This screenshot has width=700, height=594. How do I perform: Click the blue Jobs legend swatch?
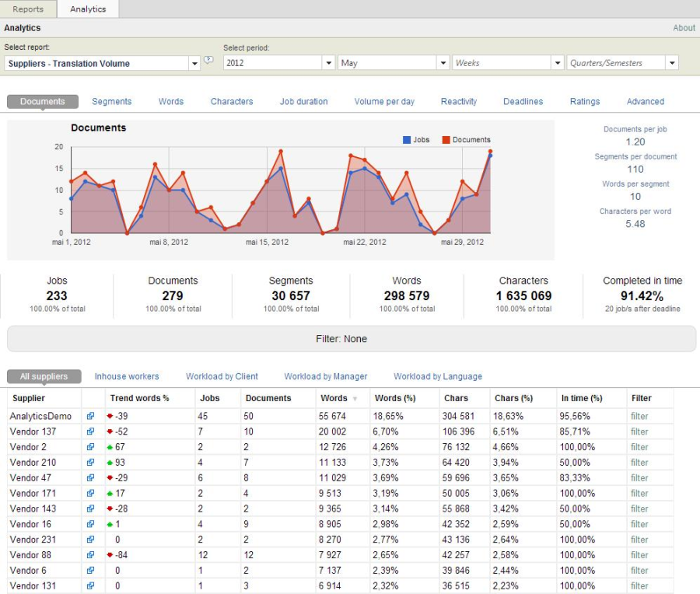click(x=407, y=140)
